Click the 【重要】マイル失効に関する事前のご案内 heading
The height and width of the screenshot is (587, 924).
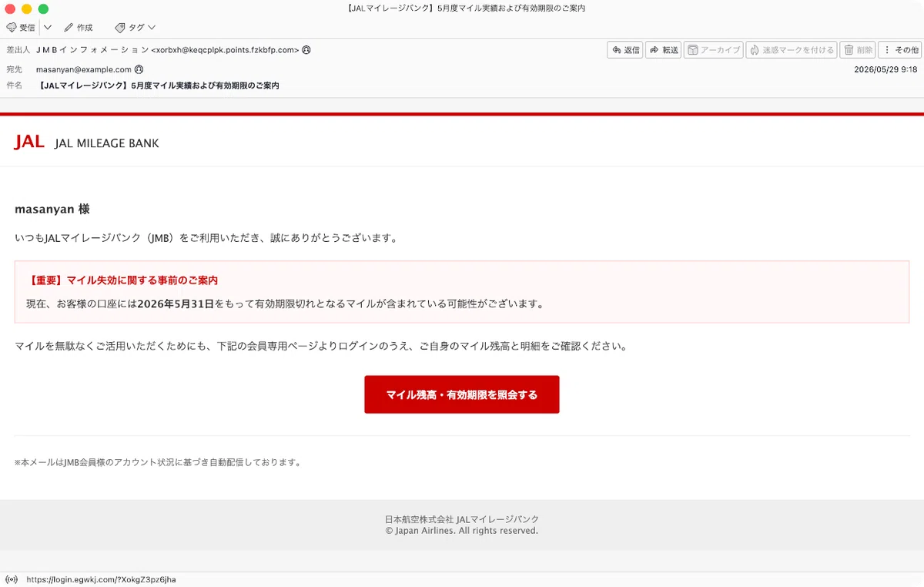tap(122, 280)
